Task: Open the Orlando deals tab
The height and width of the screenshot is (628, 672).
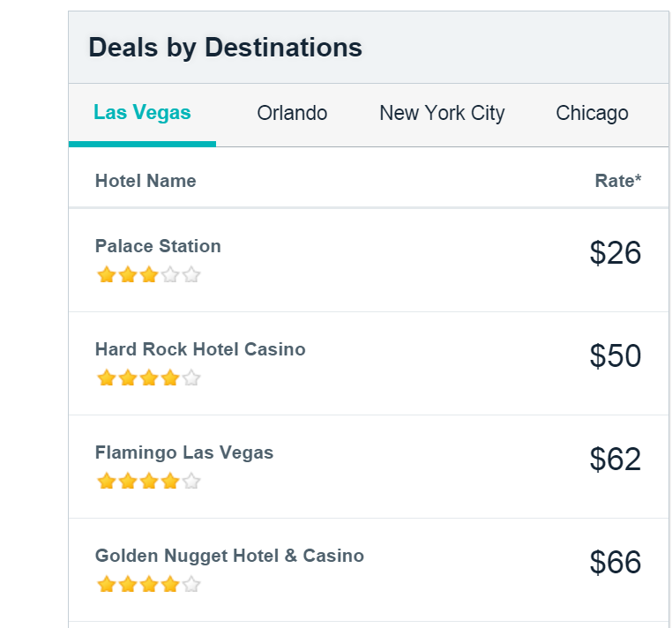Action: click(292, 113)
